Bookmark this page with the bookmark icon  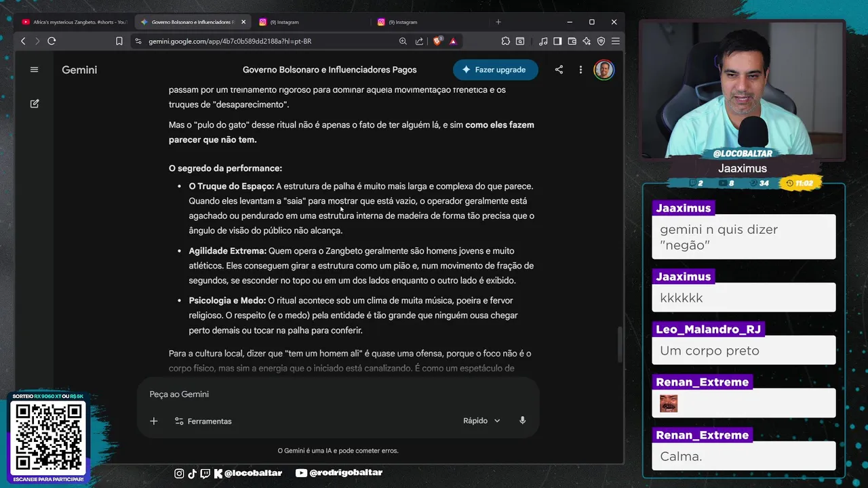[x=119, y=41]
